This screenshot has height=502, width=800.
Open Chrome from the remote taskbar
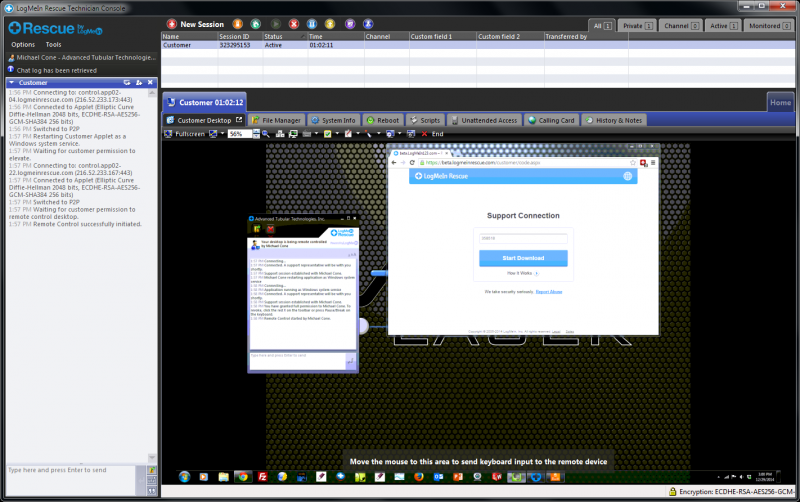pyautogui.click(x=243, y=476)
